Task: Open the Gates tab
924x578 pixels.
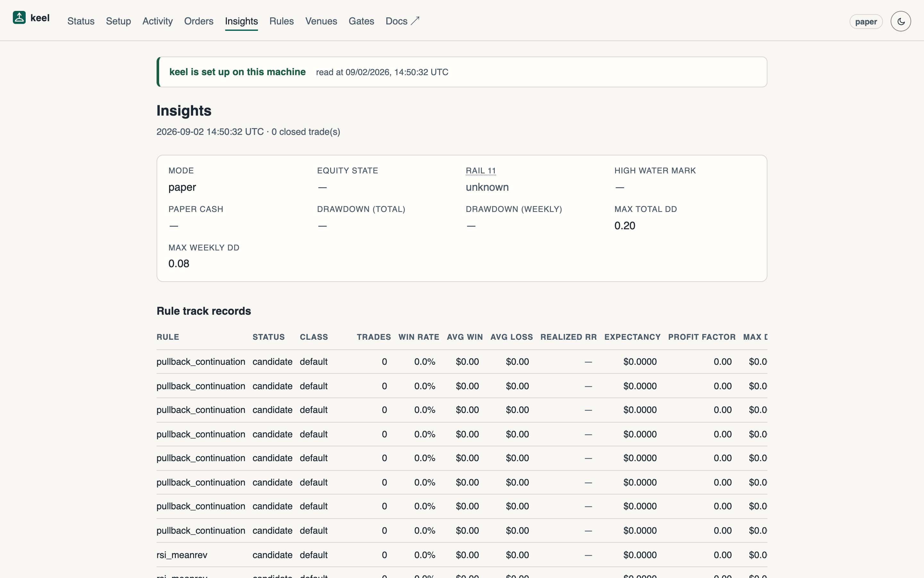Action: tap(361, 21)
